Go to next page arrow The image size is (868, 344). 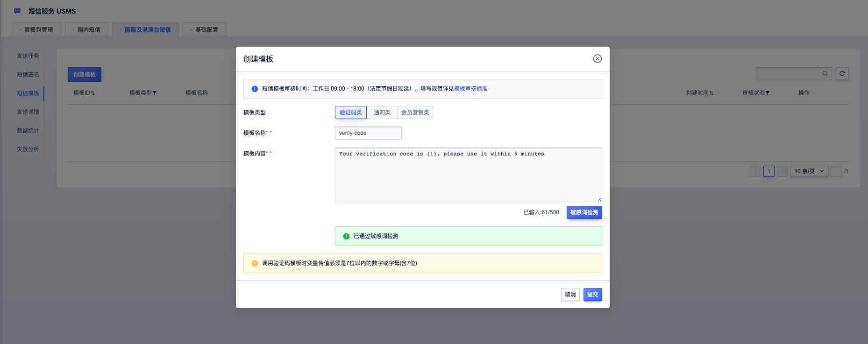pos(783,171)
